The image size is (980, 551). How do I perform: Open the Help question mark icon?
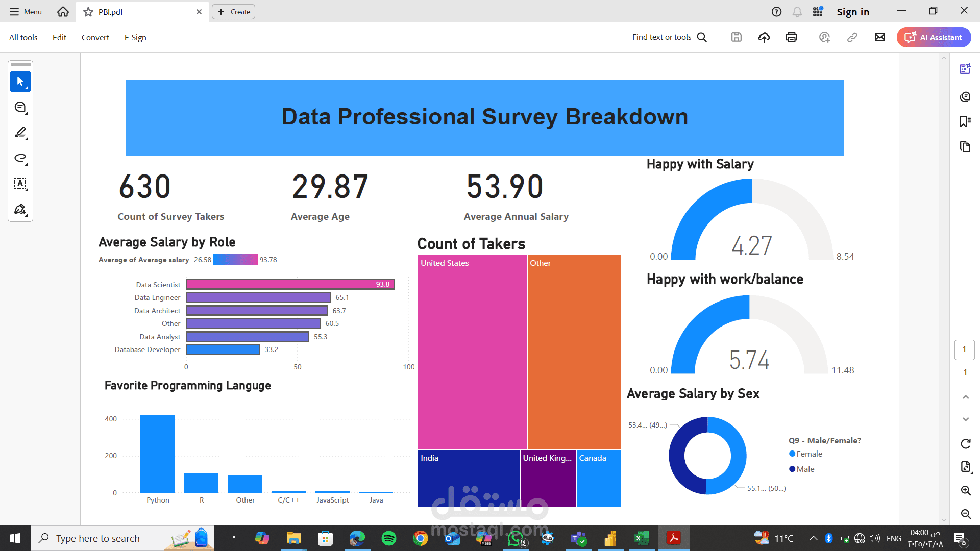pyautogui.click(x=776, y=12)
